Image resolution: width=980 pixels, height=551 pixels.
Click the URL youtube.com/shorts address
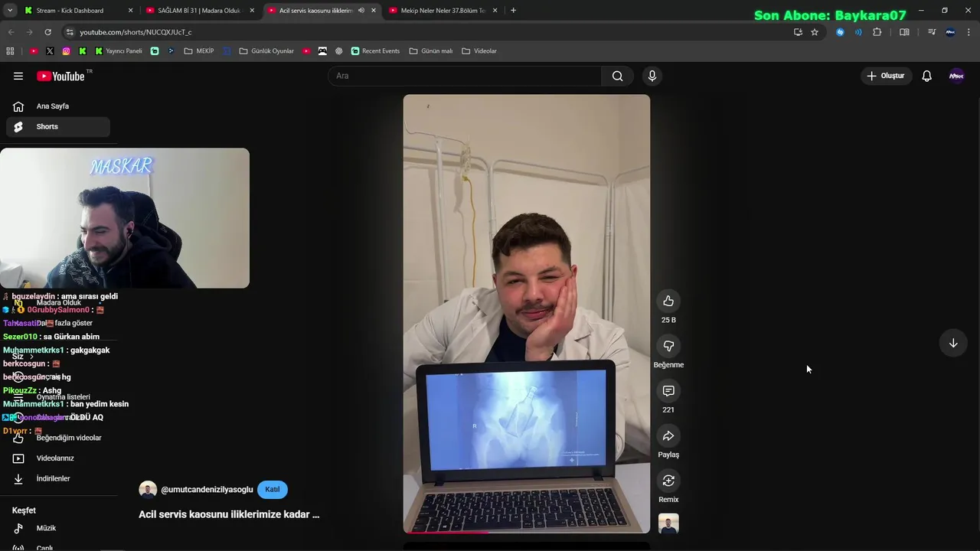click(136, 32)
